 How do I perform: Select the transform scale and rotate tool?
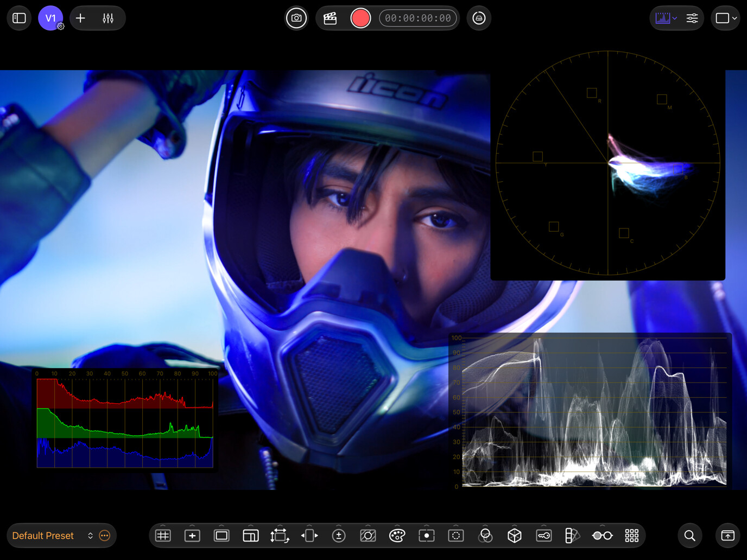280,536
